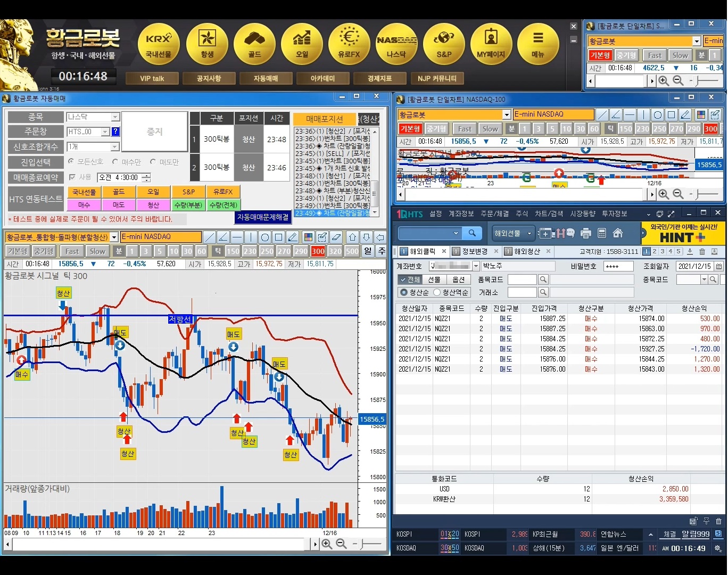Click eraser tool in main chart toolbar
The height and width of the screenshot is (575, 728).
(x=336, y=237)
